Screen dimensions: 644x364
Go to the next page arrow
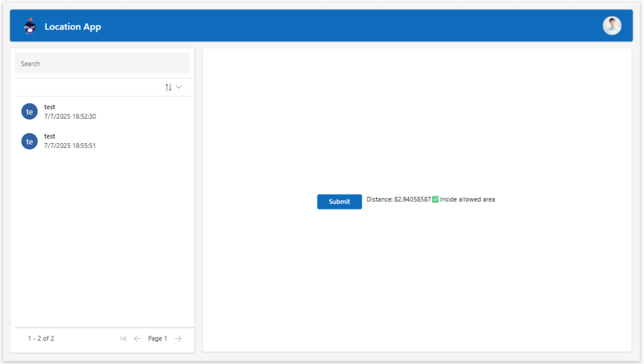(178, 339)
